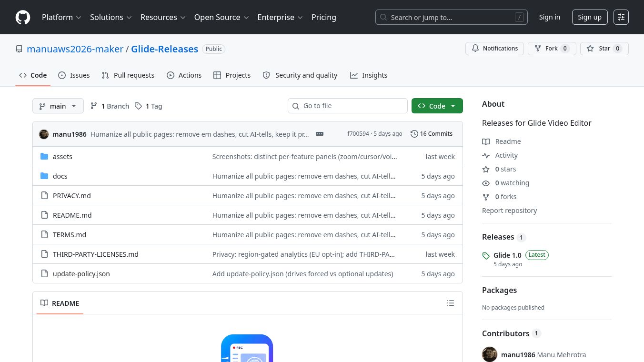Star the Glide-Releases repository
The height and width of the screenshot is (362, 644).
point(604,49)
